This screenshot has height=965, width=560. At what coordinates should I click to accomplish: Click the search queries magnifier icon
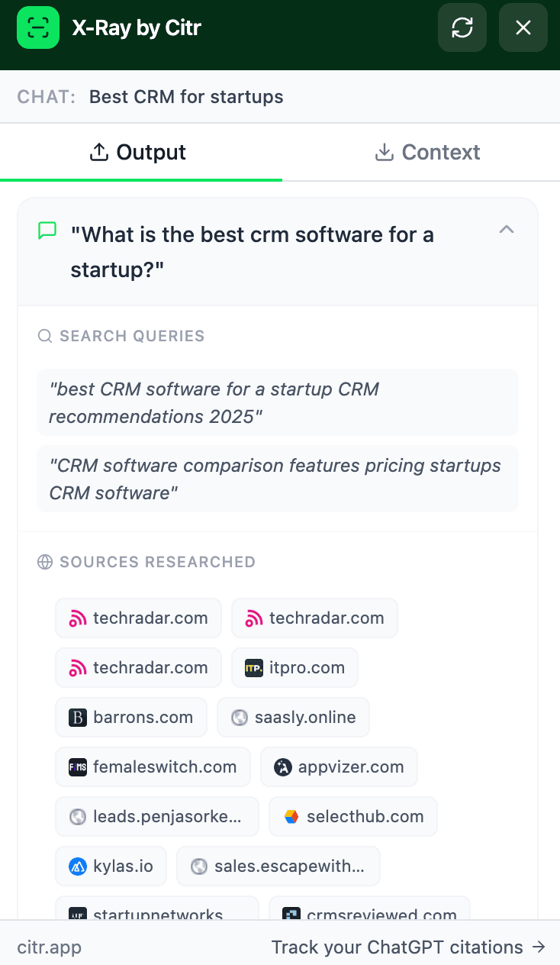[x=45, y=336]
